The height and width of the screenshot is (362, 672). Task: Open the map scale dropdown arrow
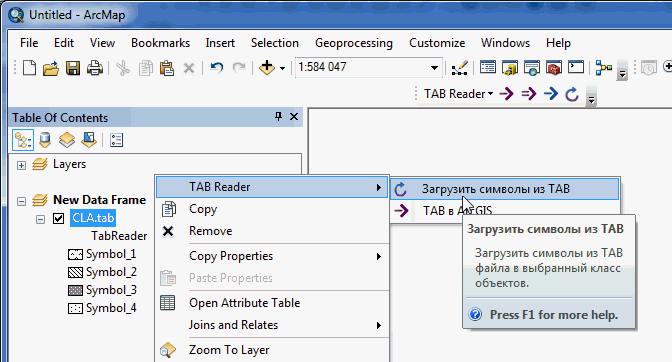coord(434,68)
